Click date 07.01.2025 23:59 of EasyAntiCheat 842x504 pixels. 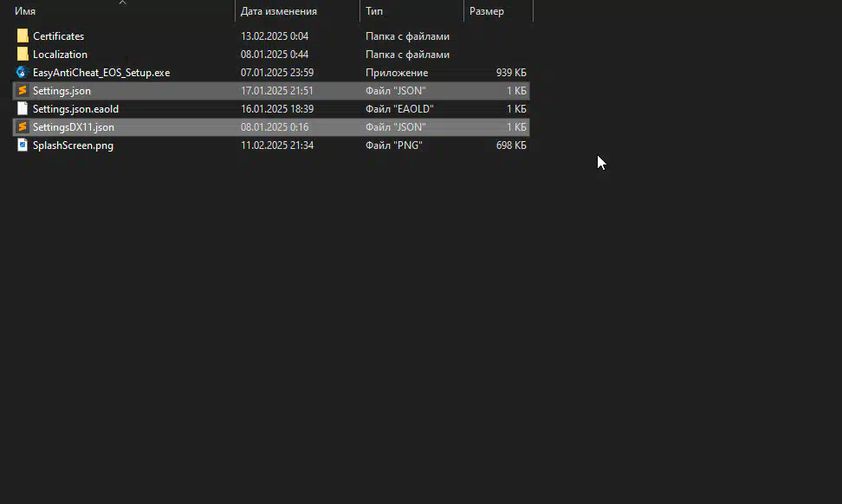coord(277,73)
